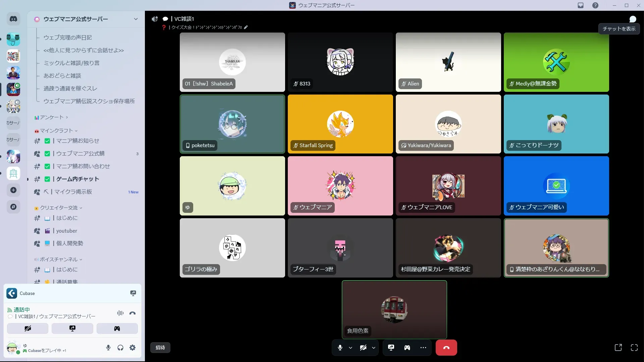Open the ゲーム内チャット channel

point(77,179)
